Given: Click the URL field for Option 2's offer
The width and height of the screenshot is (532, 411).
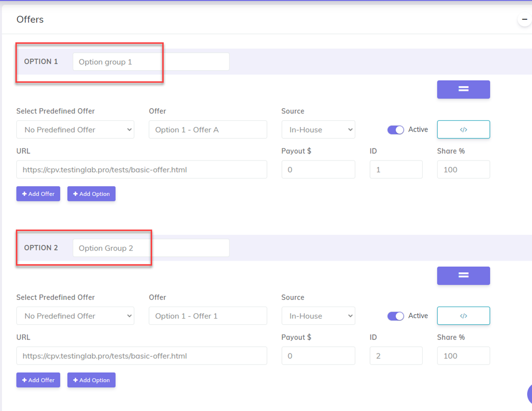Looking at the screenshot, I should point(142,355).
